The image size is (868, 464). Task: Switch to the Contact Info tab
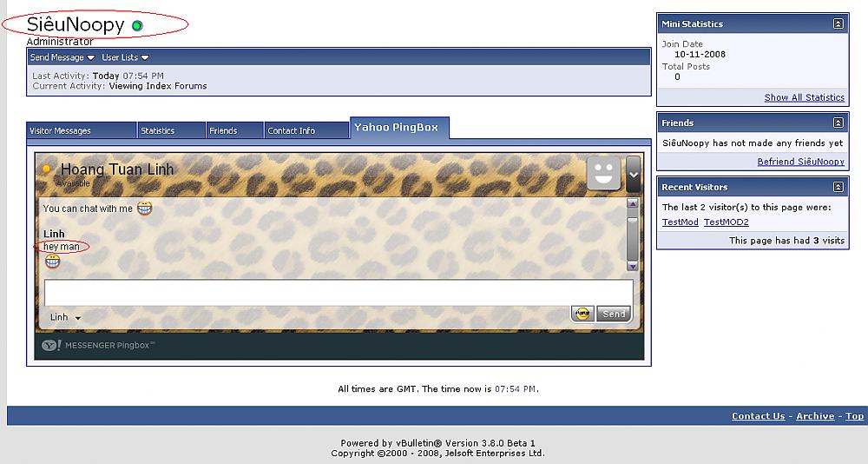pos(305,130)
